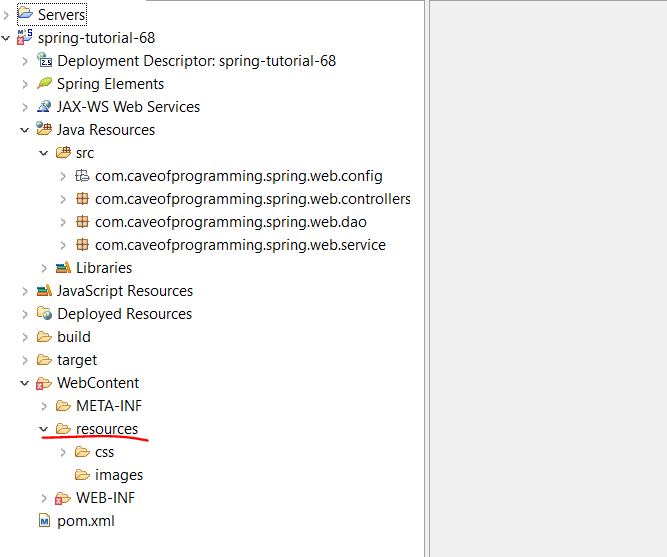The height and width of the screenshot is (557, 667).
Task: Select the Libraries label
Action: pos(104,268)
